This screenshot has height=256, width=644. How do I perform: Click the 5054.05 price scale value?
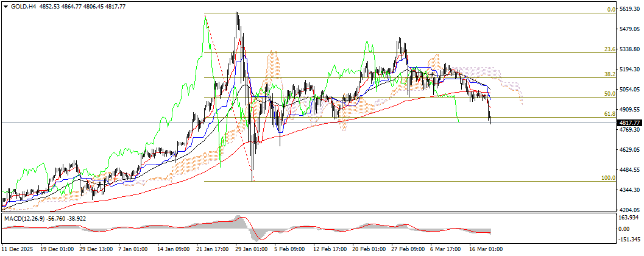[x=631, y=89]
